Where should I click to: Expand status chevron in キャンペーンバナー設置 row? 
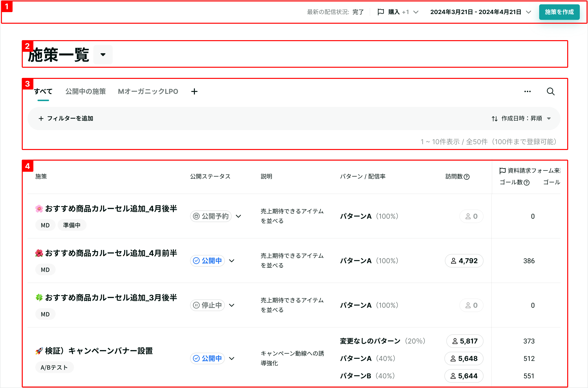pyautogui.click(x=231, y=358)
